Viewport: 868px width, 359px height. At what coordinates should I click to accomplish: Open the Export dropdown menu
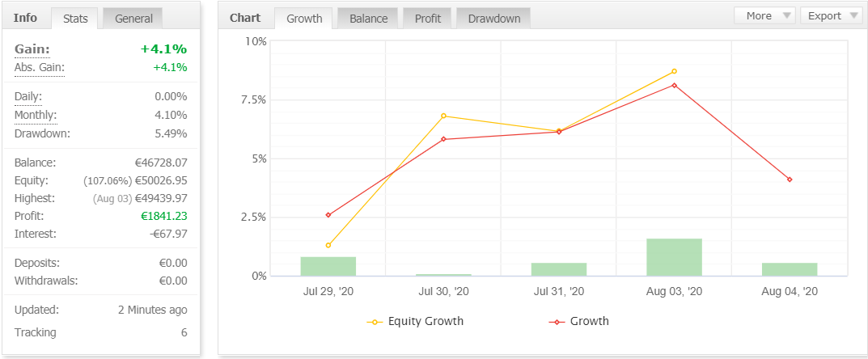pyautogui.click(x=831, y=16)
